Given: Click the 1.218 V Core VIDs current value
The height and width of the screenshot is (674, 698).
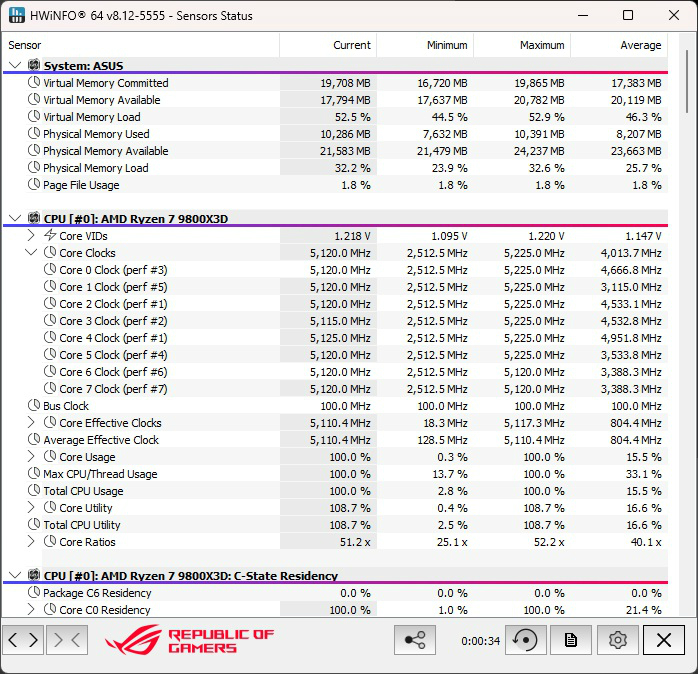Looking at the screenshot, I should (352, 235).
